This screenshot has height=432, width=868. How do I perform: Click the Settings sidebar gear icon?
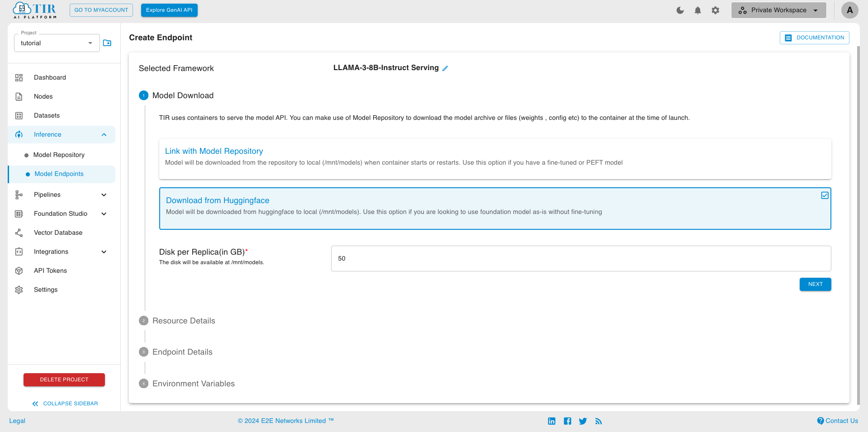pos(19,290)
